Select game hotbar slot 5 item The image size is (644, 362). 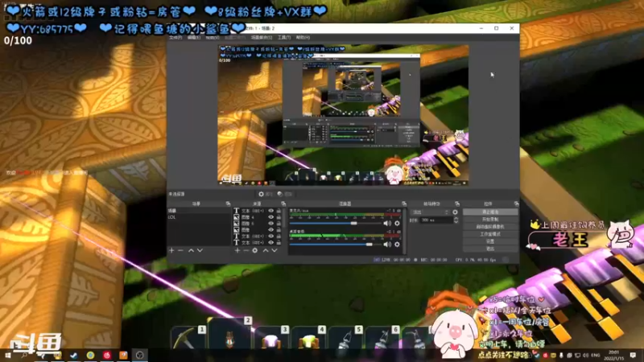pos(345,337)
